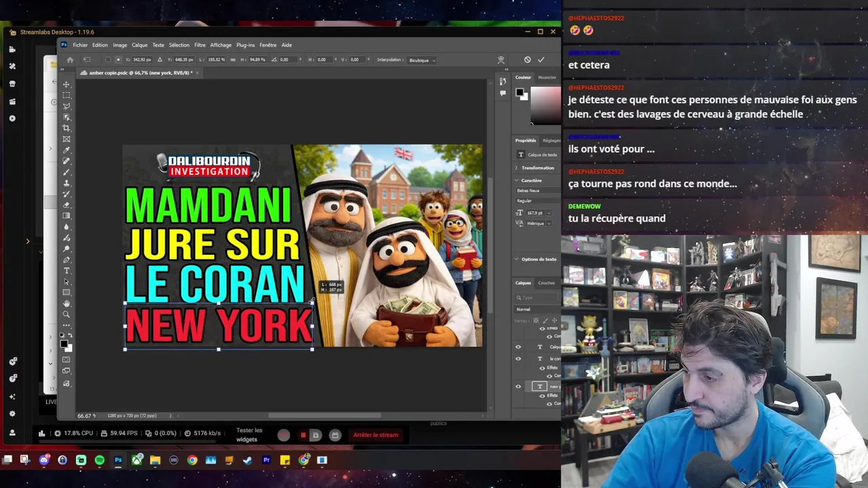Expand the Options de texte section
The height and width of the screenshot is (488, 868).
point(517,259)
